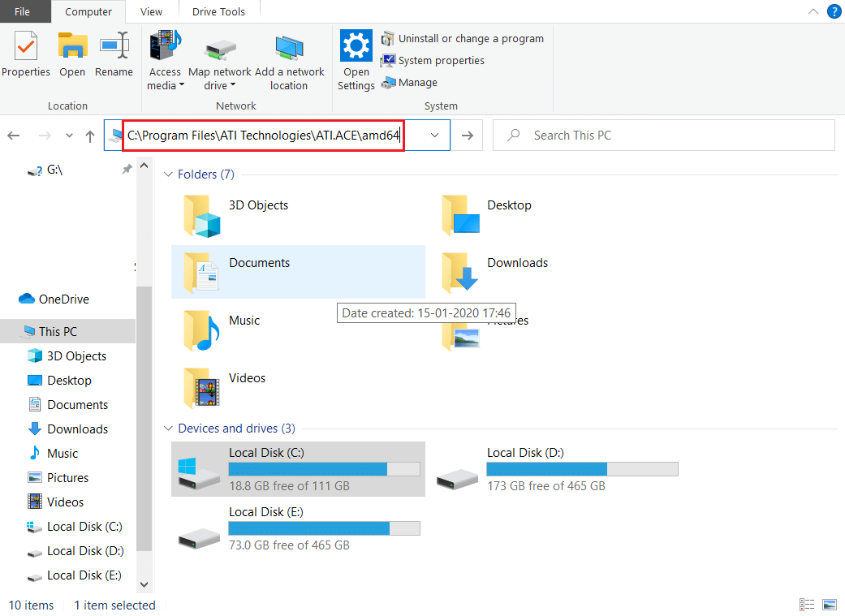This screenshot has width=845, height=616.
Task: Click Uninstall or change a program
Action: click(463, 39)
